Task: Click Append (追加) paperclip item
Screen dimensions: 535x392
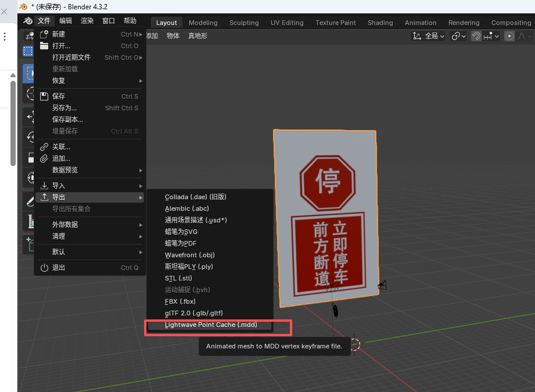Action: [61, 159]
